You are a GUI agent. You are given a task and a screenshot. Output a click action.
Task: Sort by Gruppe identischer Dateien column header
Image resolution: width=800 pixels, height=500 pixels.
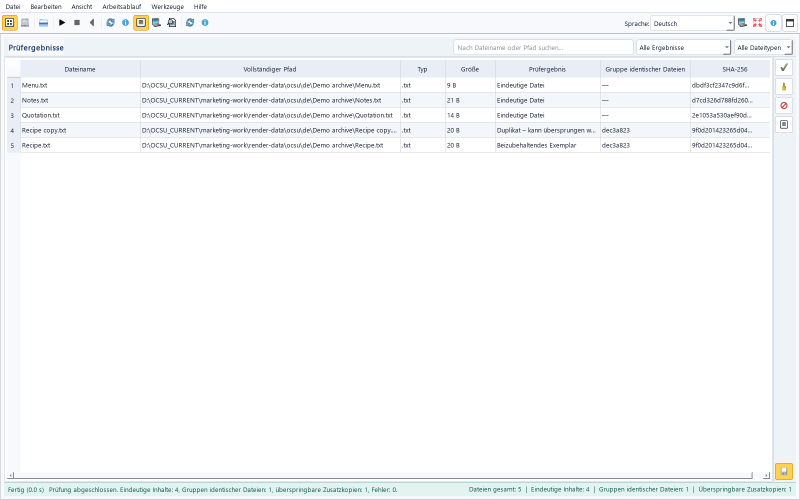pos(645,69)
